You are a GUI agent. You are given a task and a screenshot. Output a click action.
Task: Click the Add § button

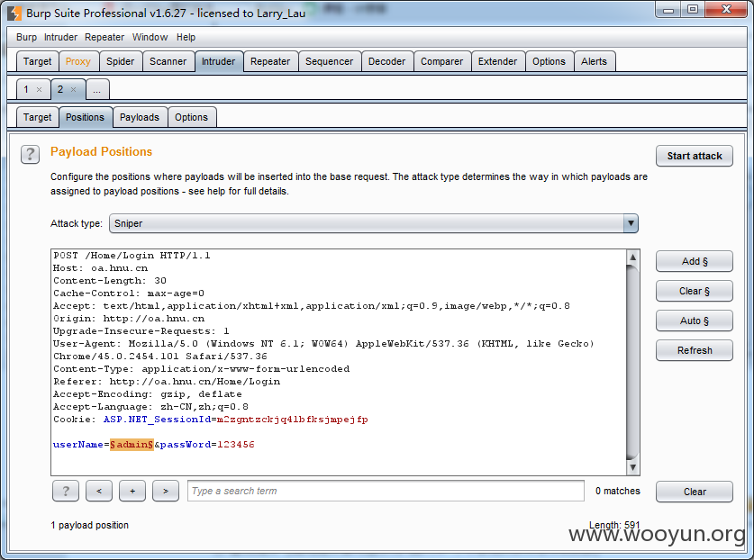coord(695,261)
